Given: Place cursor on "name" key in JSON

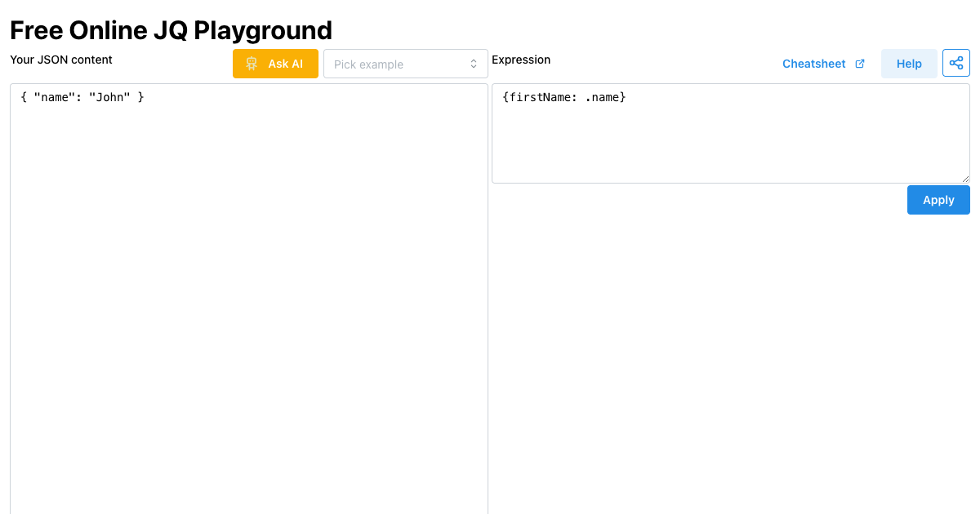Looking at the screenshot, I should pyautogui.click(x=54, y=97).
